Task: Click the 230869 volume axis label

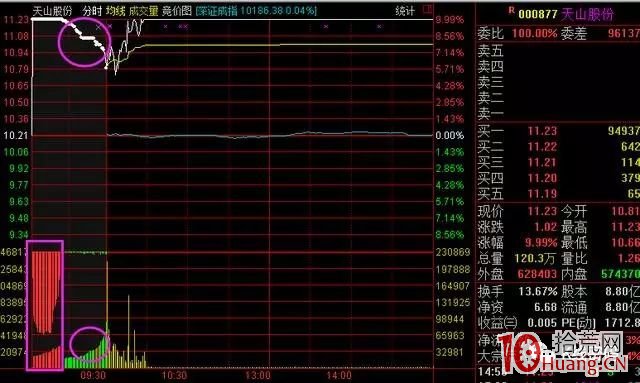Action: click(x=453, y=252)
